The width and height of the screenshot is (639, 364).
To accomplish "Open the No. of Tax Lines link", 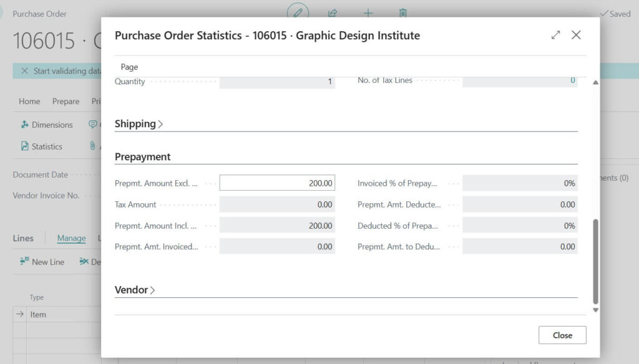I will point(573,80).
